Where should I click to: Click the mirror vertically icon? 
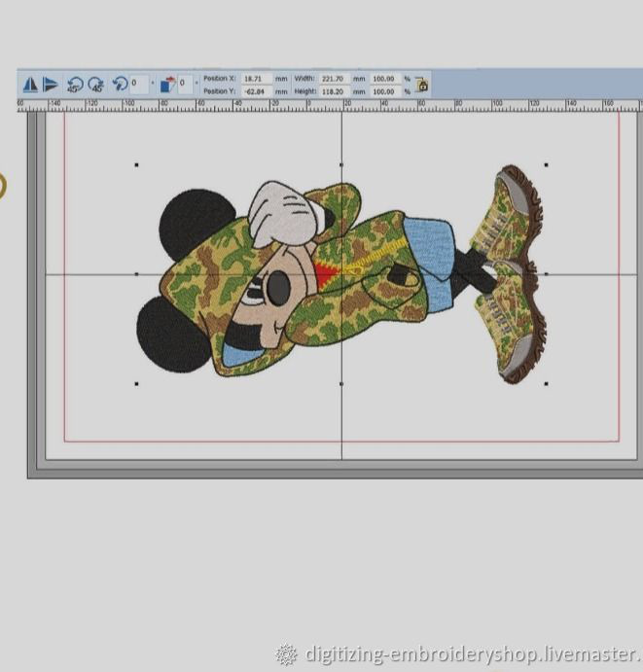[x=51, y=85]
